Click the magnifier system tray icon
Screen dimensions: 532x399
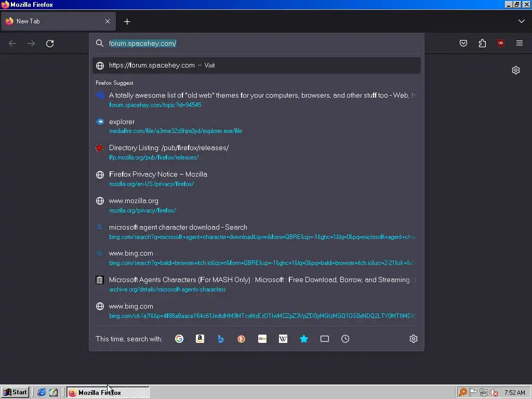click(462, 393)
